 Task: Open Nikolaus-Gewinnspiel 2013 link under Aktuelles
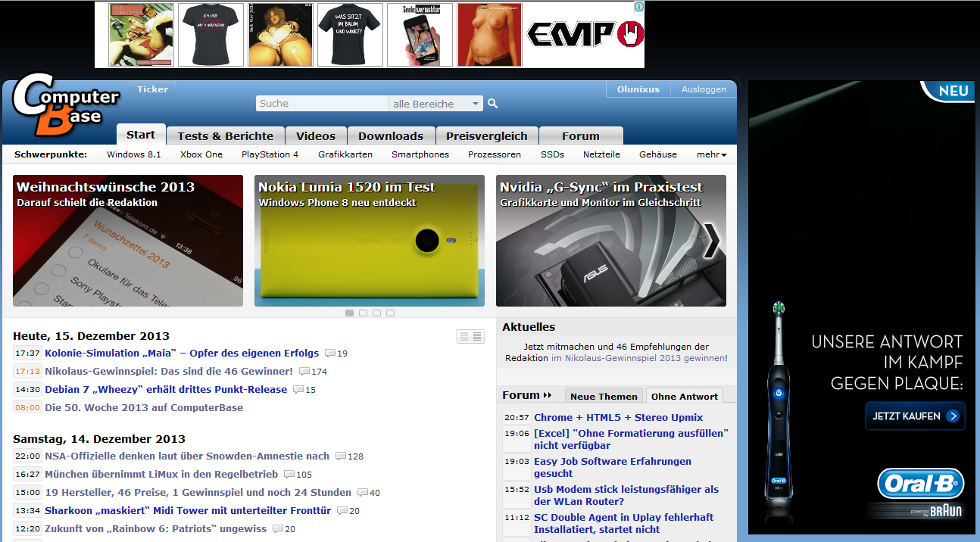639,358
